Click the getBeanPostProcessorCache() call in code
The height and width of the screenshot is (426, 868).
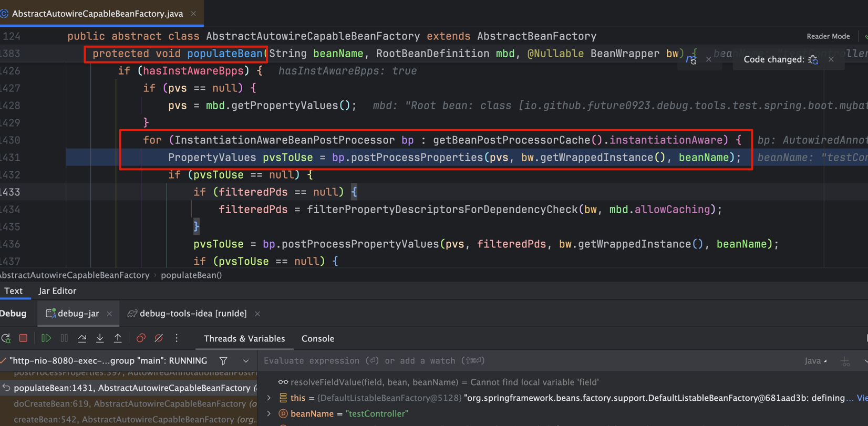[x=518, y=140]
